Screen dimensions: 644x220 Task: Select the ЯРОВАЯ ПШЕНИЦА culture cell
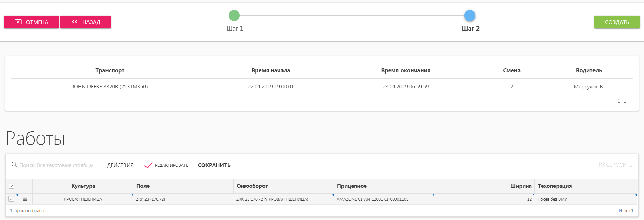(x=83, y=199)
